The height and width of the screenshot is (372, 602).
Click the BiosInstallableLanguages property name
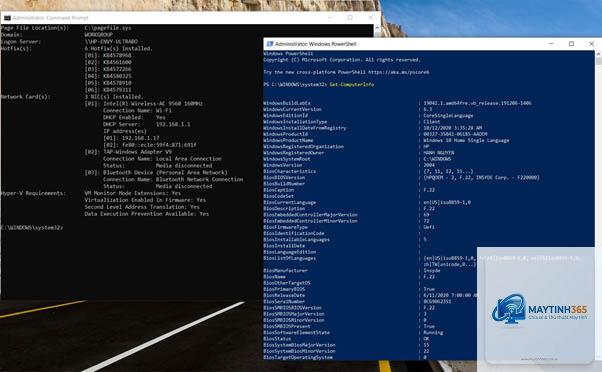[x=296, y=240]
